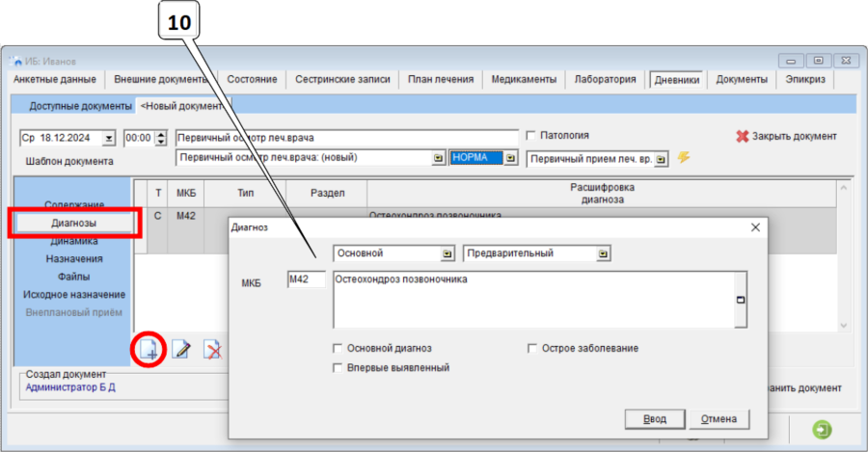Switch to the Лаборатория tab
Screen dimensions: 868x452
coord(604,80)
